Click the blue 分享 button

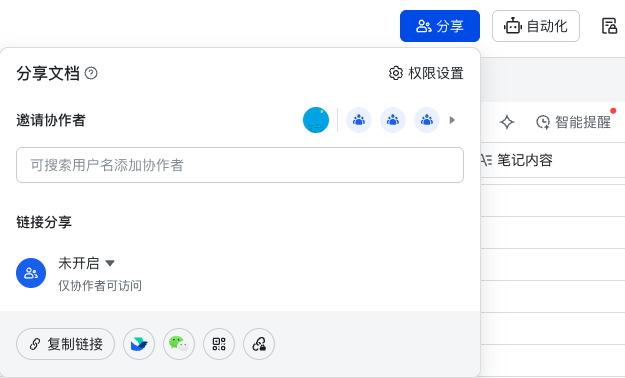point(440,26)
